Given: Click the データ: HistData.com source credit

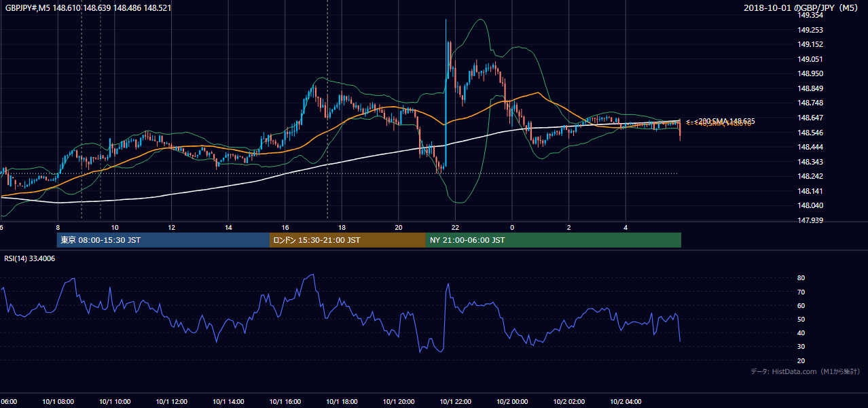Looking at the screenshot, I should pyautogui.click(x=805, y=371).
